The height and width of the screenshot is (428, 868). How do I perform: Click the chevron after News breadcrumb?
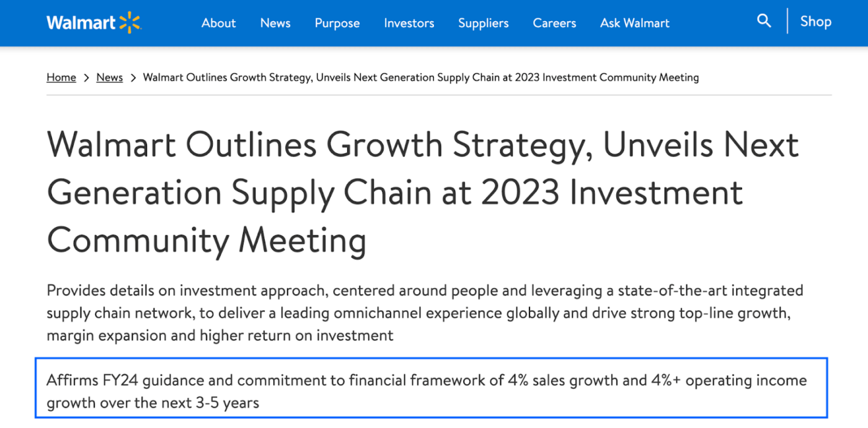[133, 78]
